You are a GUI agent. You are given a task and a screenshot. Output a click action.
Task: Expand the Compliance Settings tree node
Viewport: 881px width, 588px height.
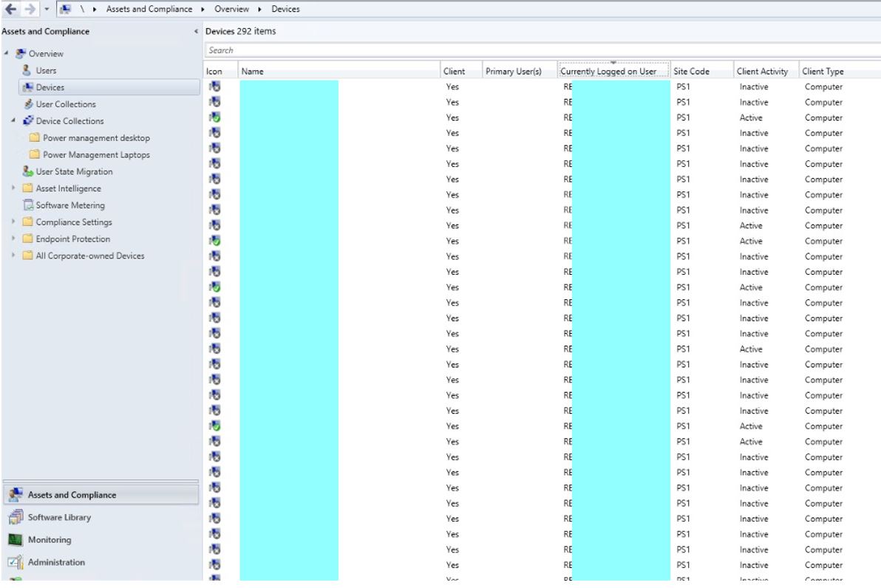13,222
